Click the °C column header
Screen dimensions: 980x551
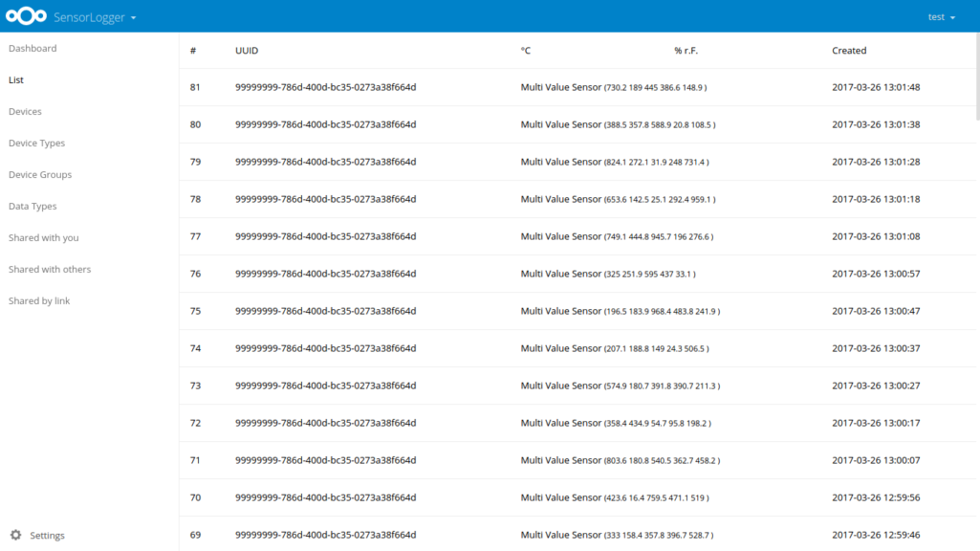[x=526, y=51]
